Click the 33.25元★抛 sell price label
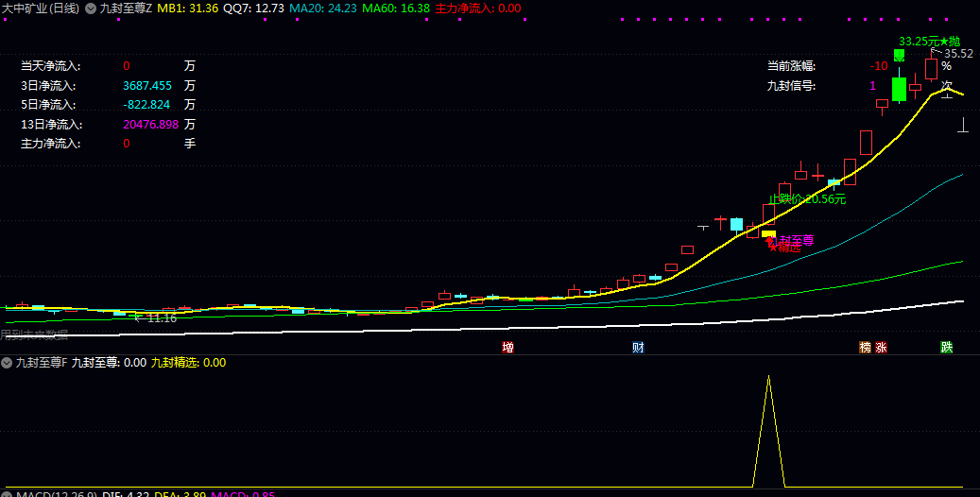 point(929,42)
